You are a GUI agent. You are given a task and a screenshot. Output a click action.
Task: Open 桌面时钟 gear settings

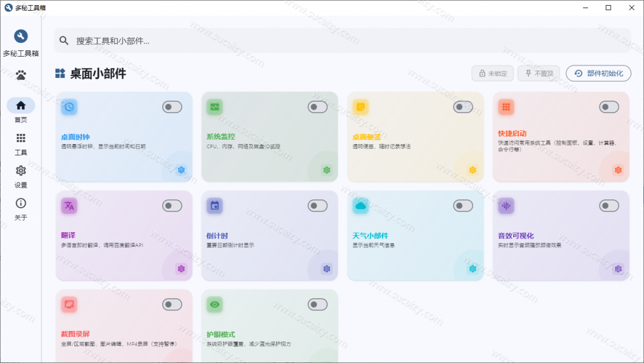click(x=181, y=170)
